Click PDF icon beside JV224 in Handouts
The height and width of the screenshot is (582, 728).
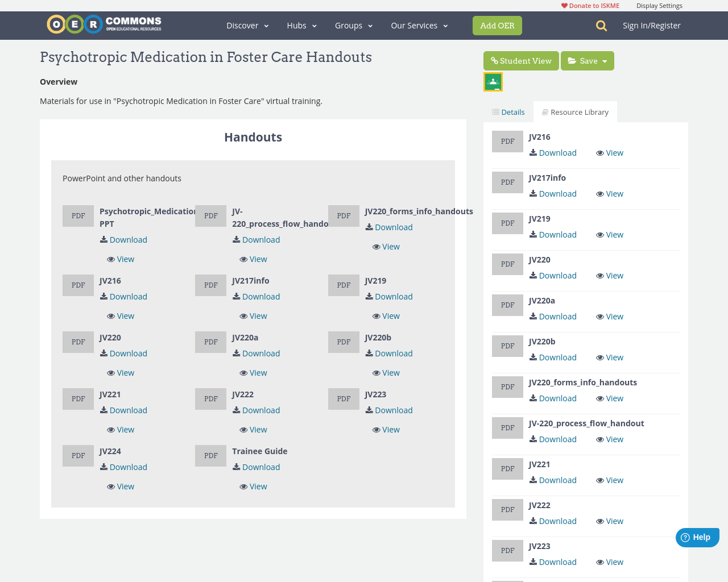[78, 456]
